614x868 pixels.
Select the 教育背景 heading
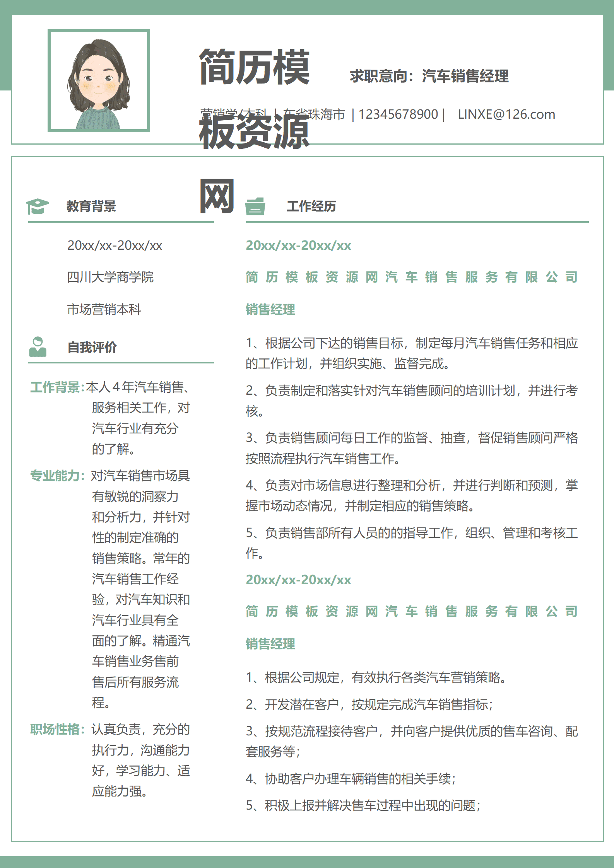(x=91, y=206)
